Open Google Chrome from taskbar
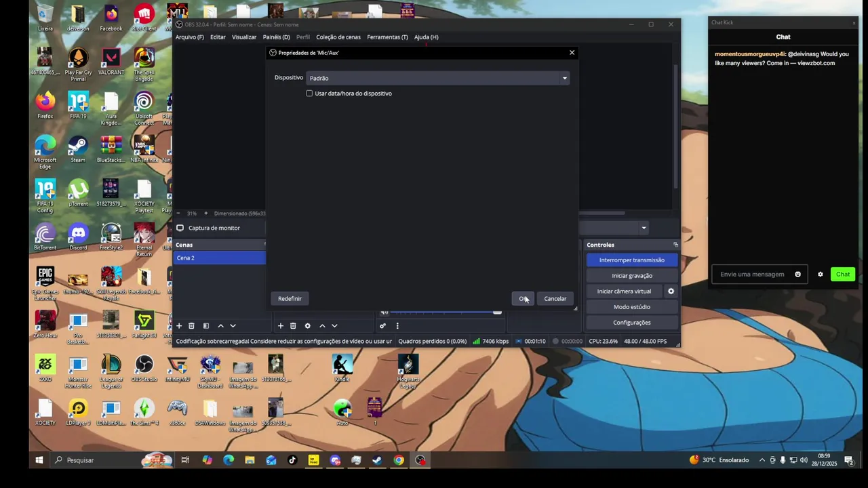The height and width of the screenshot is (488, 868). (399, 460)
